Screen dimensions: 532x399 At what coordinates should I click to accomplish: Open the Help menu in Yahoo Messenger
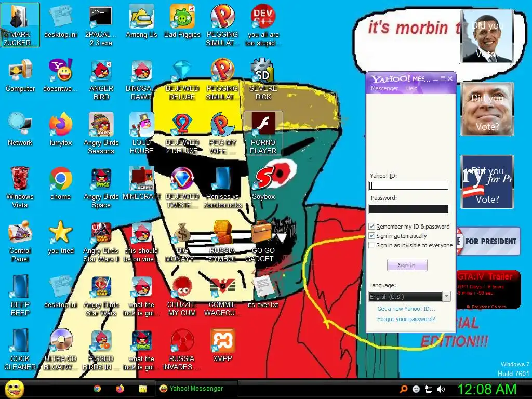pyautogui.click(x=411, y=88)
